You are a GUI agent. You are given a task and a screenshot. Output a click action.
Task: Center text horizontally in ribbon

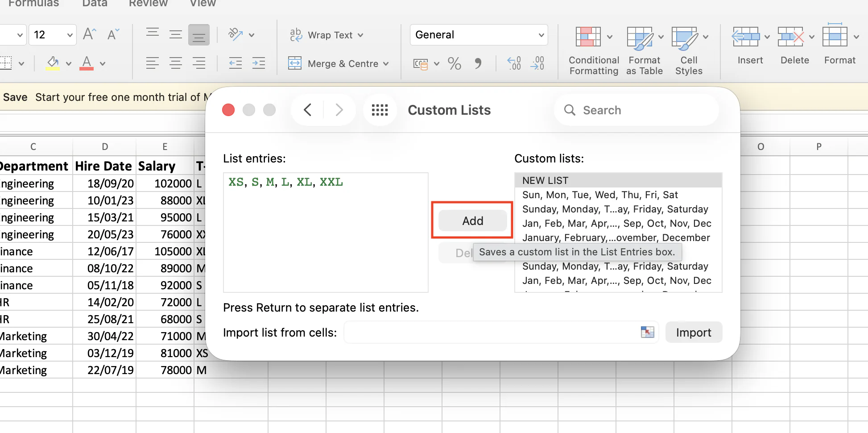tap(176, 63)
